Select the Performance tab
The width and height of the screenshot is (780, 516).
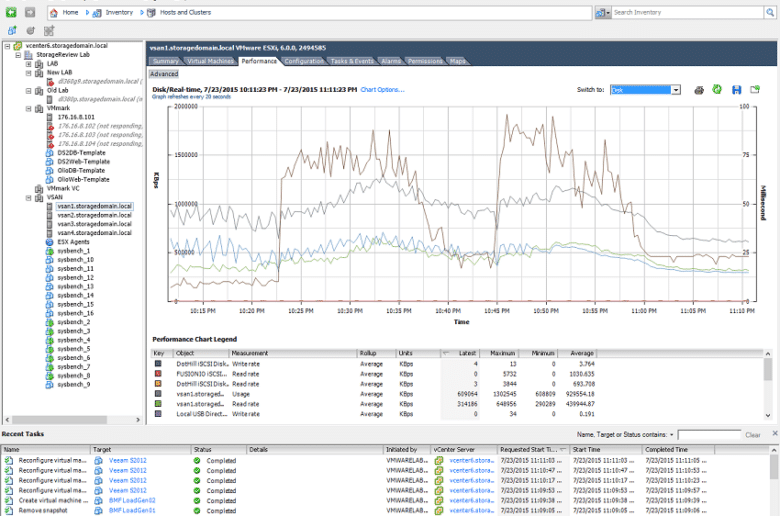tap(259, 61)
